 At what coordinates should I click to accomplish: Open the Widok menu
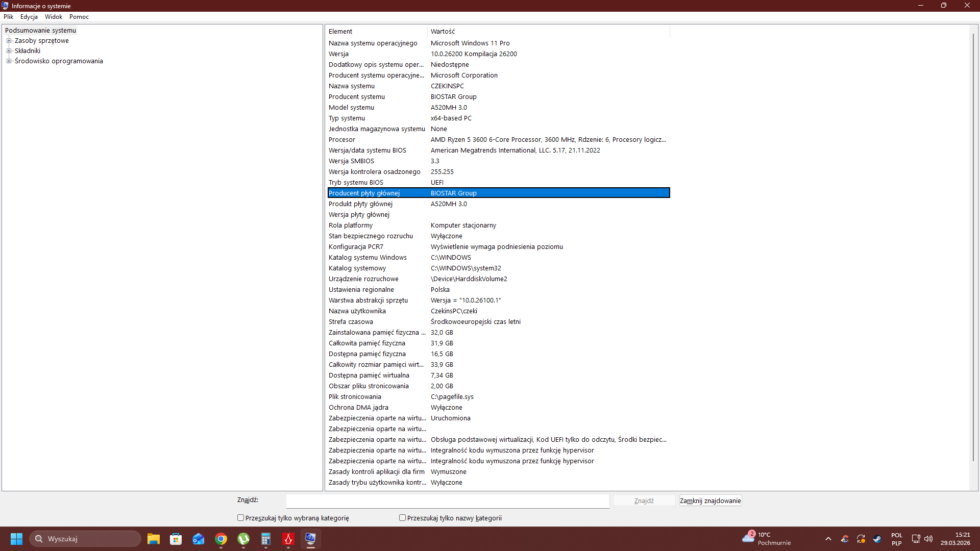point(54,17)
